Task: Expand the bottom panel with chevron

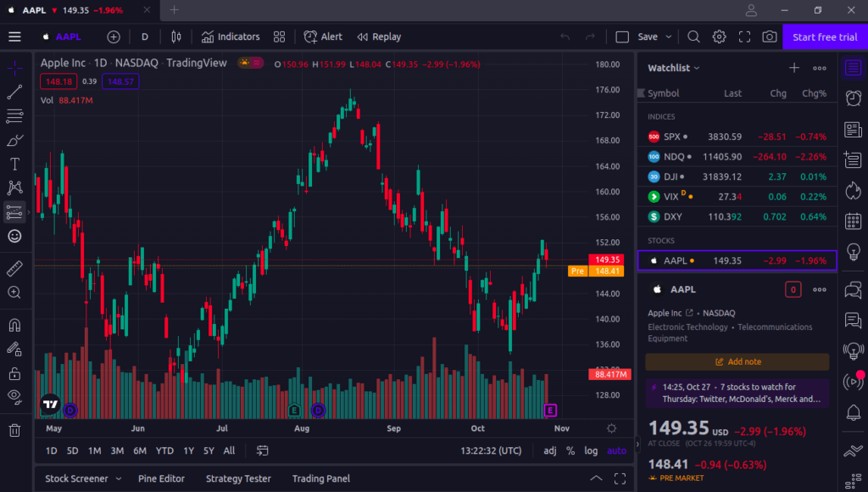Action: pyautogui.click(x=596, y=478)
